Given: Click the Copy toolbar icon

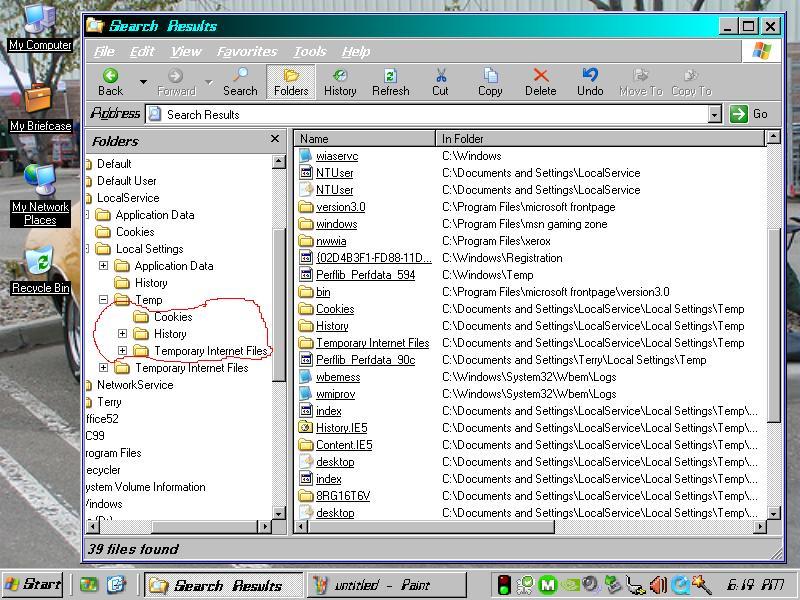Looking at the screenshot, I should 490,76.
